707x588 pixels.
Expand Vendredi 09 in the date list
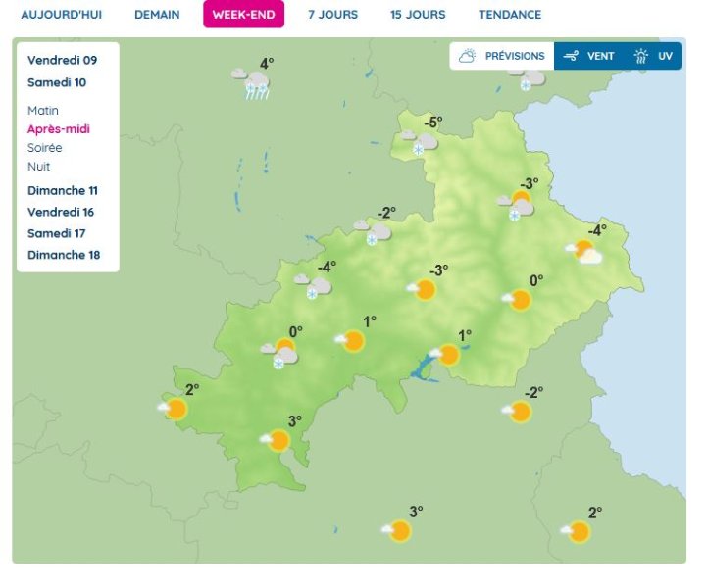coord(62,61)
